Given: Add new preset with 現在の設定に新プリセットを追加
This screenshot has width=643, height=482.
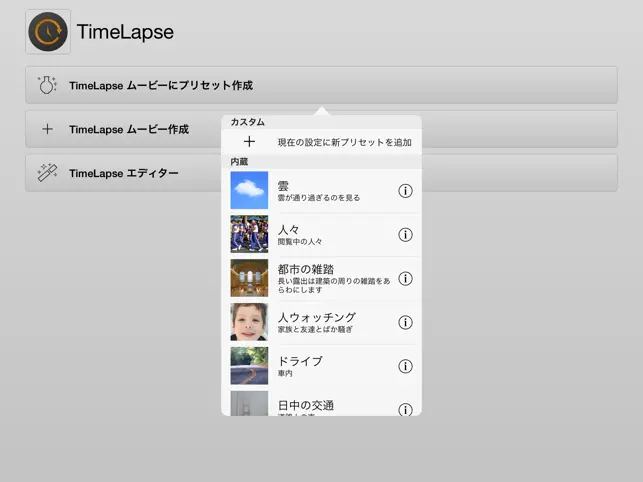Looking at the screenshot, I should [x=322, y=142].
